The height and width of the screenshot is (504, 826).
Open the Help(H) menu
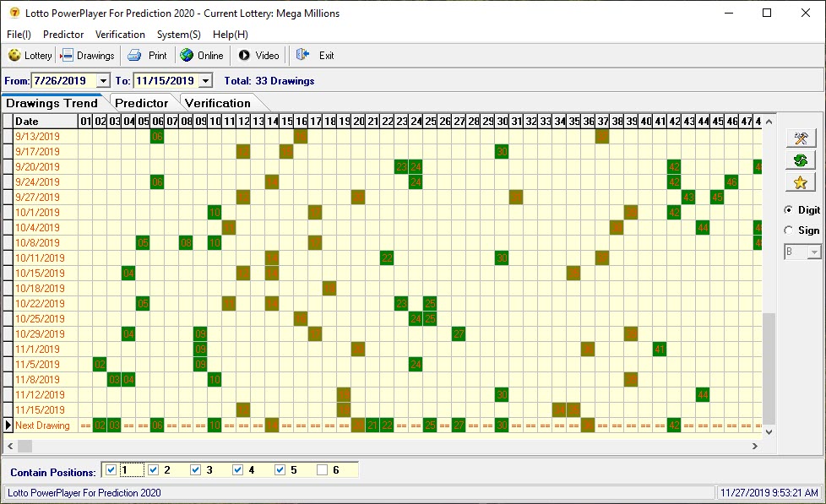pyautogui.click(x=231, y=35)
